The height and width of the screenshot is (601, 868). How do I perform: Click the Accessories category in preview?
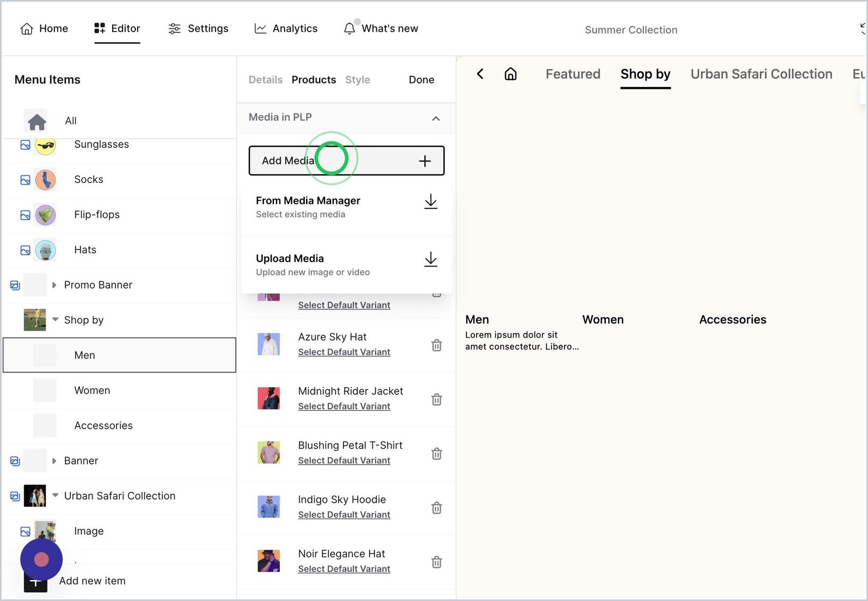pos(732,320)
